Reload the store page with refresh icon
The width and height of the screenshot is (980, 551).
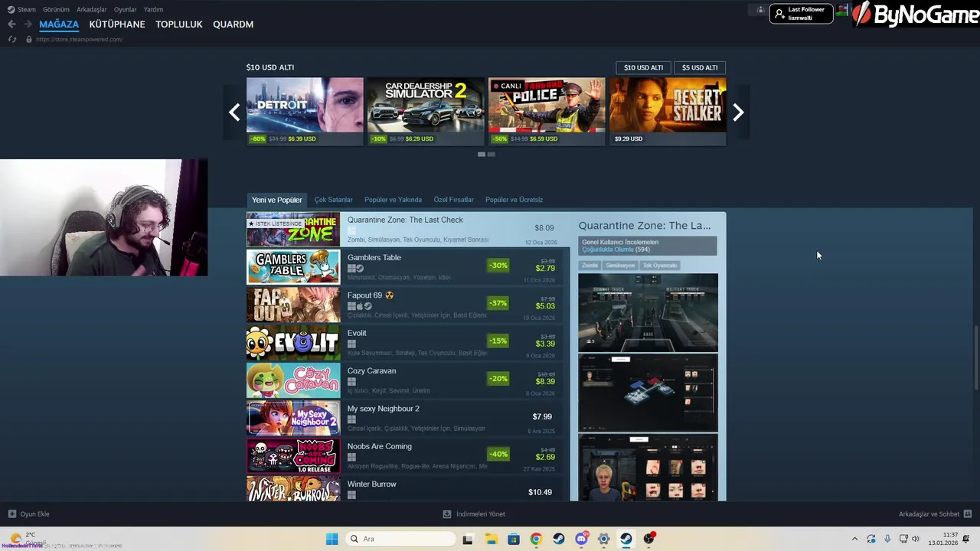point(11,39)
